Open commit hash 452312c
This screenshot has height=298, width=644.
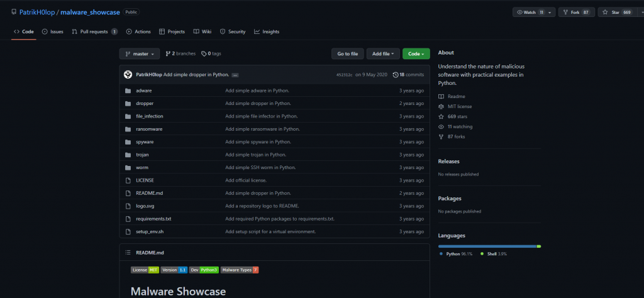(x=344, y=75)
